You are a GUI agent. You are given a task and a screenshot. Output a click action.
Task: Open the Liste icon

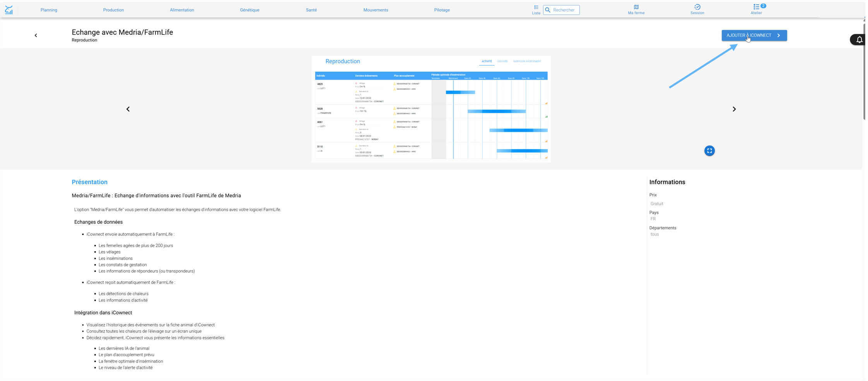536,10
